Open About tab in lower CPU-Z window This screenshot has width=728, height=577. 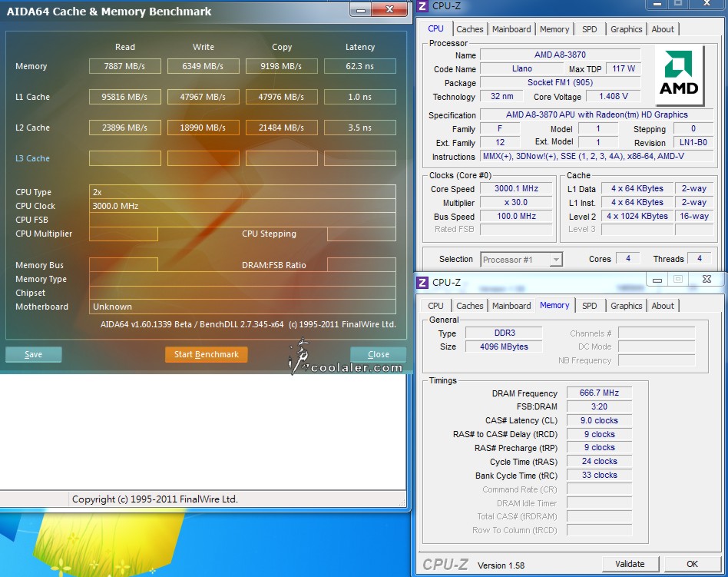[663, 306]
